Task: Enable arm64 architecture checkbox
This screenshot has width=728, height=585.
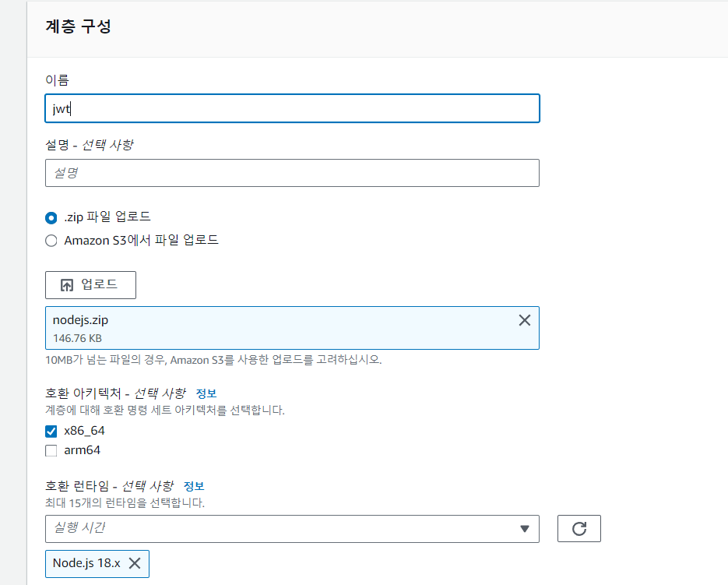Action: (x=51, y=450)
